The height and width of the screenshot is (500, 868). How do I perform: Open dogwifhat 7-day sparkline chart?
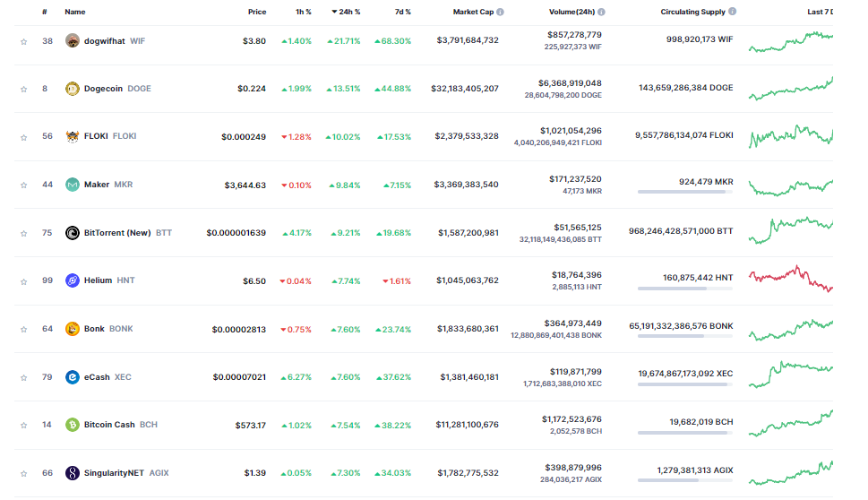pyautogui.click(x=790, y=42)
